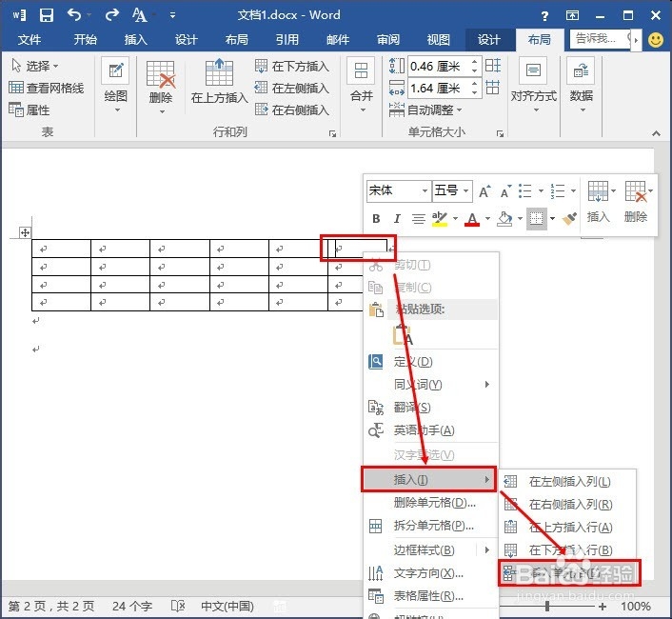Redo the last action
The width and height of the screenshot is (672, 619).
point(112,15)
